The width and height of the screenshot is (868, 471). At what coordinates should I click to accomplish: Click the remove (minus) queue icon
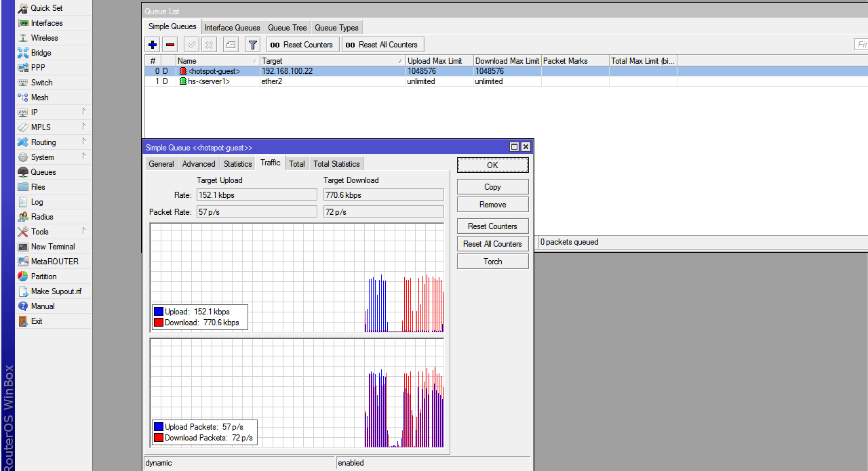point(170,45)
